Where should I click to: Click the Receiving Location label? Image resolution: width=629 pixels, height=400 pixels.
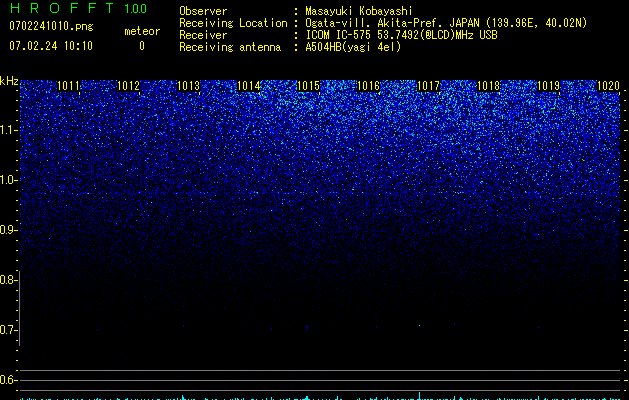(x=233, y=23)
